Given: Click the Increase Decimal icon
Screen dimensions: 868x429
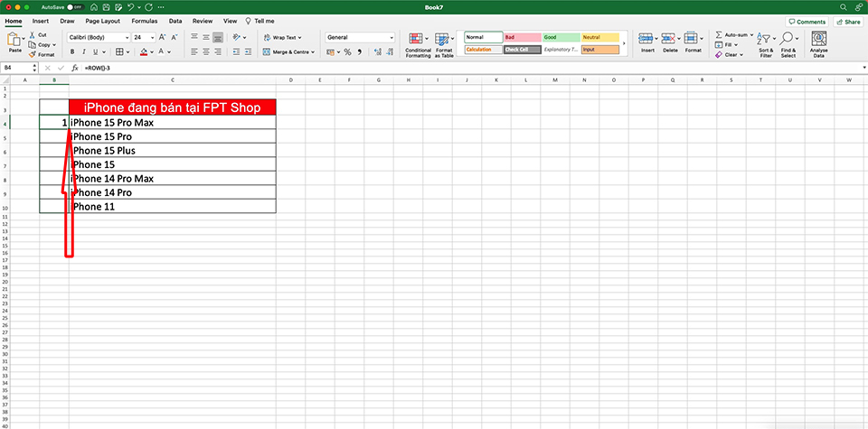Looking at the screenshot, I should click(378, 52).
